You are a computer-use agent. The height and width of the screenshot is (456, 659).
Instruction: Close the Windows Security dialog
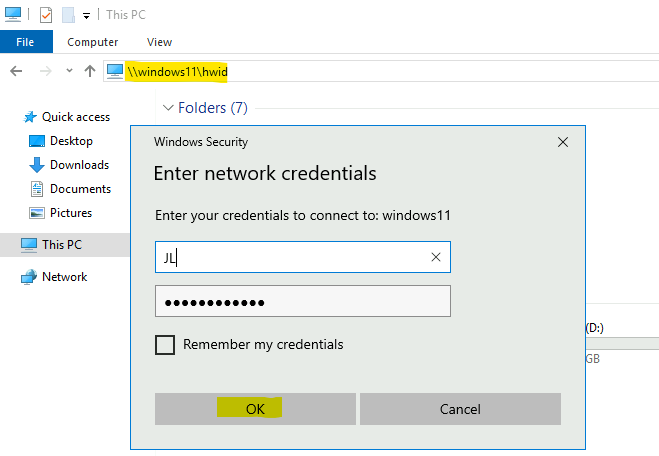click(563, 142)
